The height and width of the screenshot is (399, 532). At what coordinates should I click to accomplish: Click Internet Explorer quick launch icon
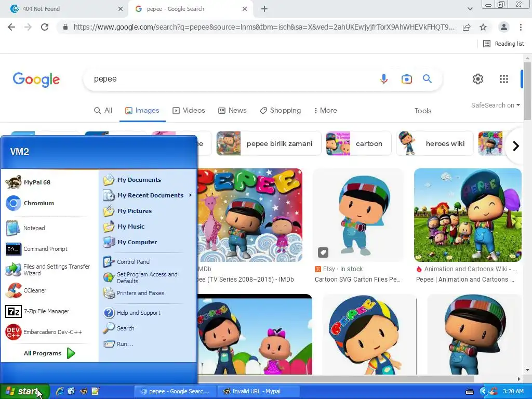60,392
